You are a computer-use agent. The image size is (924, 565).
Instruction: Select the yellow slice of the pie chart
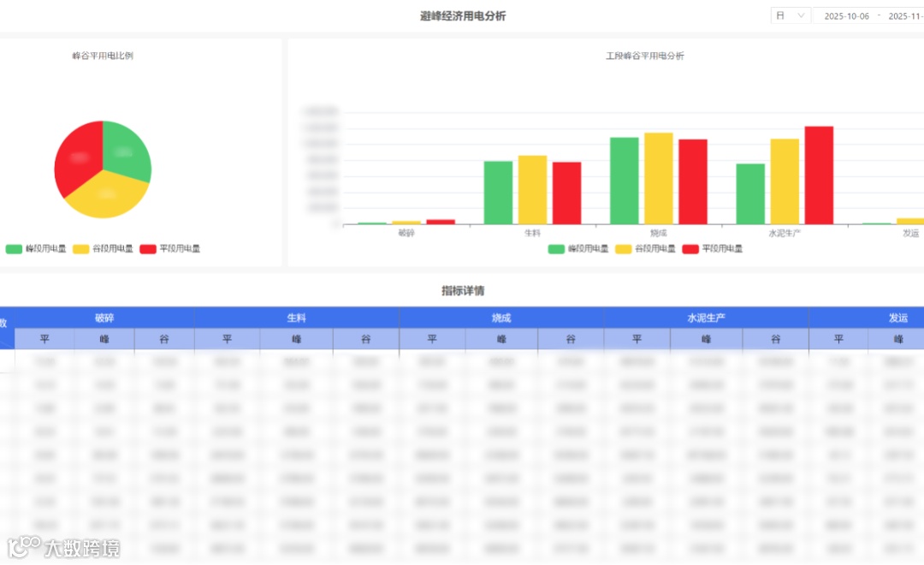(107, 195)
